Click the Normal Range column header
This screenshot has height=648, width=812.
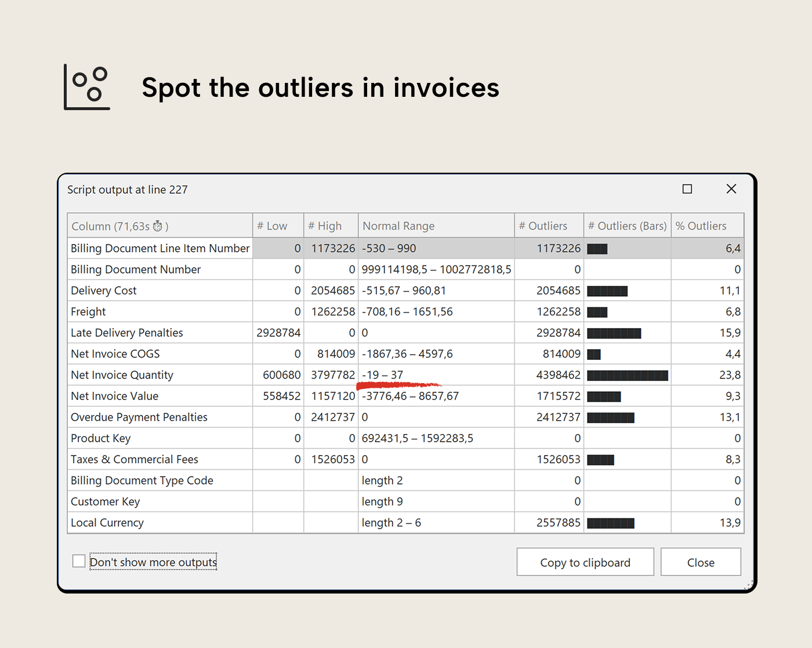[x=398, y=225]
